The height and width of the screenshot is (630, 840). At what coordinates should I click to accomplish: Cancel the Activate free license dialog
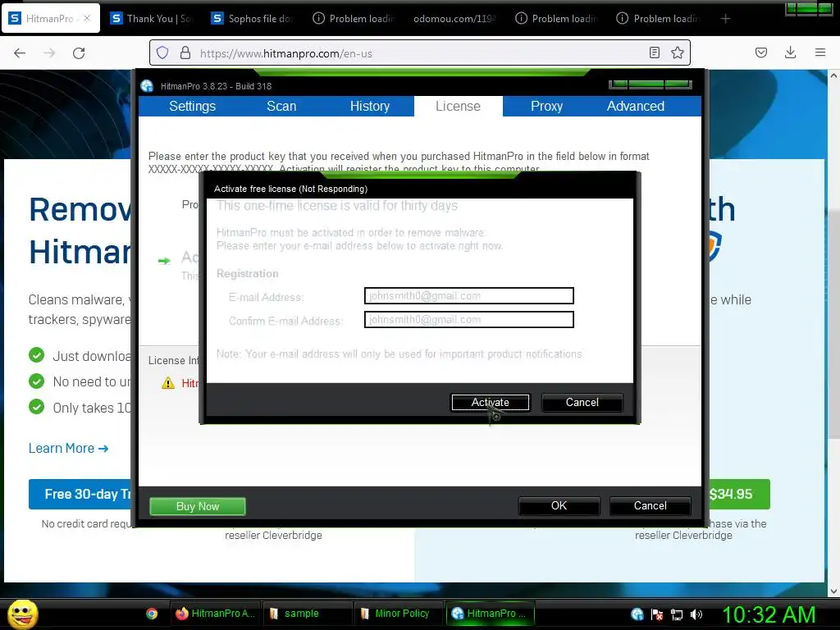click(x=582, y=402)
